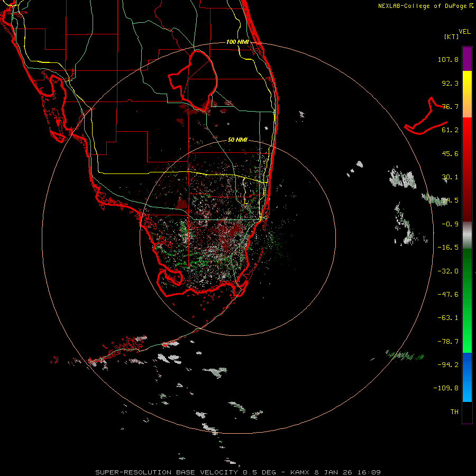This screenshot has height=476, width=476.
Task: Select the -63.1 velocity scale value
Action: (448, 318)
